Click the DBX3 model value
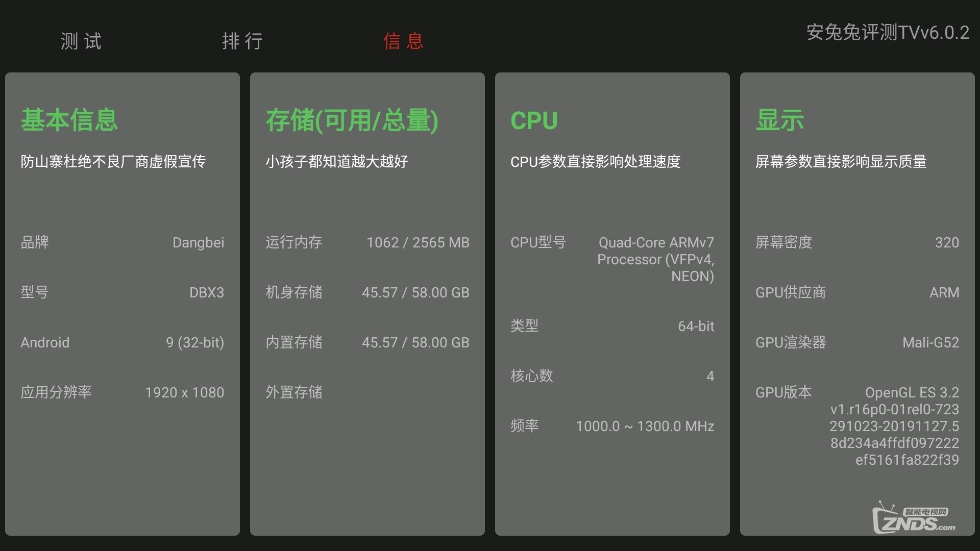Image resolution: width=980 pixels, height=551 pixels. [x=207, y=292]
